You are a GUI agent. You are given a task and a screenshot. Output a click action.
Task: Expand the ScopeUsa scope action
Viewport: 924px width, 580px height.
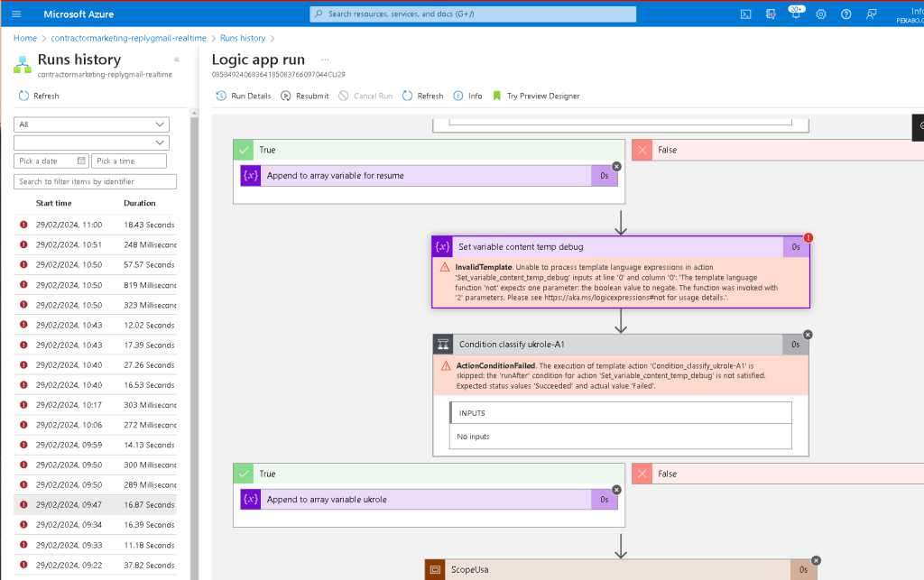click(621, 569)
